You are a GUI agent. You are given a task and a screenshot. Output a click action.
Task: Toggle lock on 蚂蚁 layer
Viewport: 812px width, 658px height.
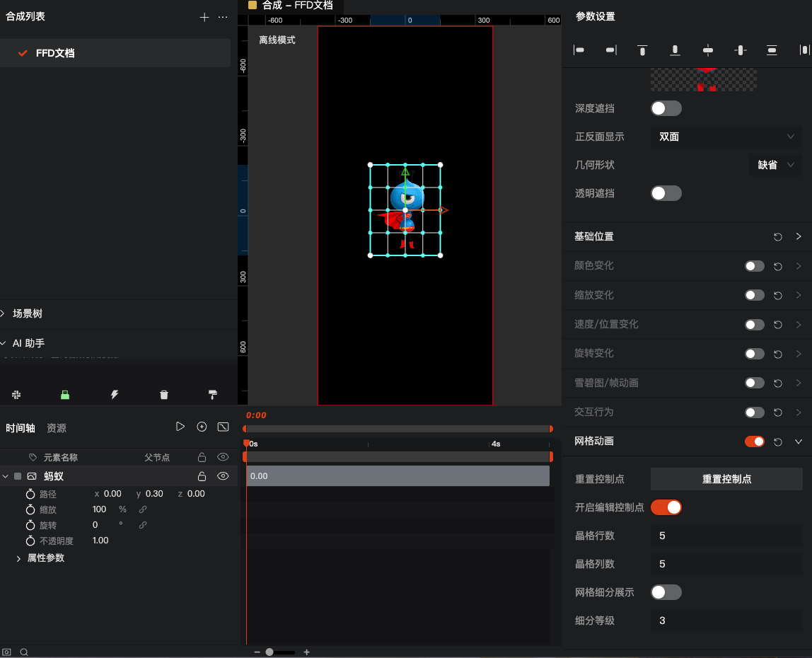(202, 476)
